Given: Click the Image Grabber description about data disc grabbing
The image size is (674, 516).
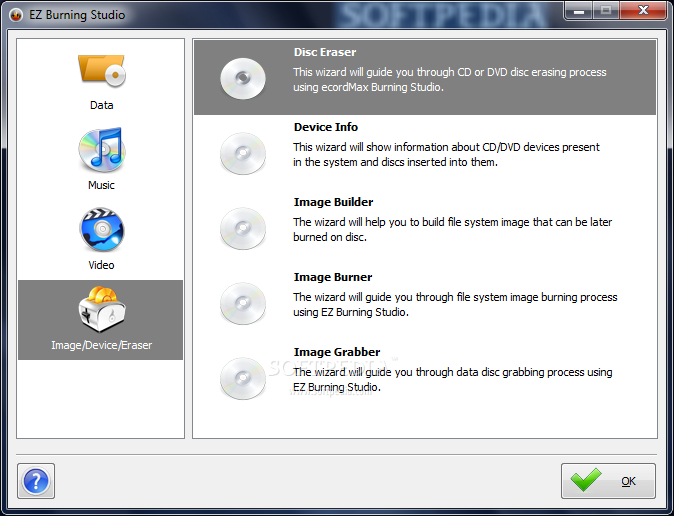Looking at the screenshot, I should (x=453, y=380).
